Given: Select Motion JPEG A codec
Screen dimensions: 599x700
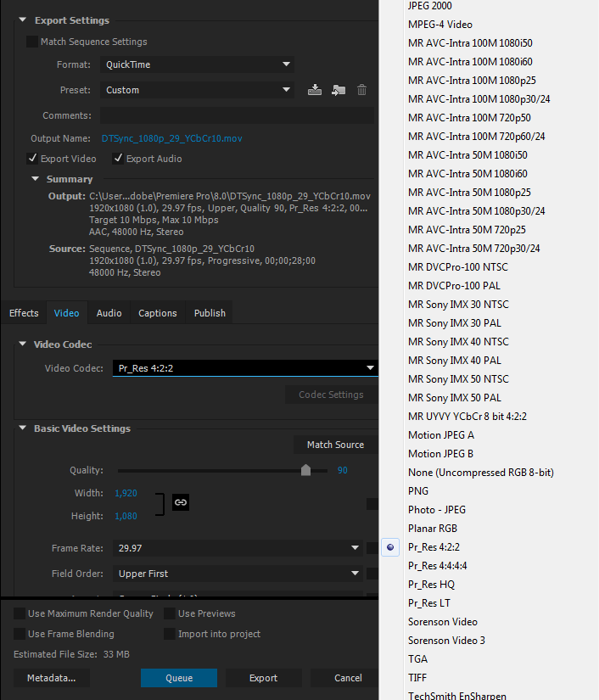Looking at the screenshot, I should (441, 434).
